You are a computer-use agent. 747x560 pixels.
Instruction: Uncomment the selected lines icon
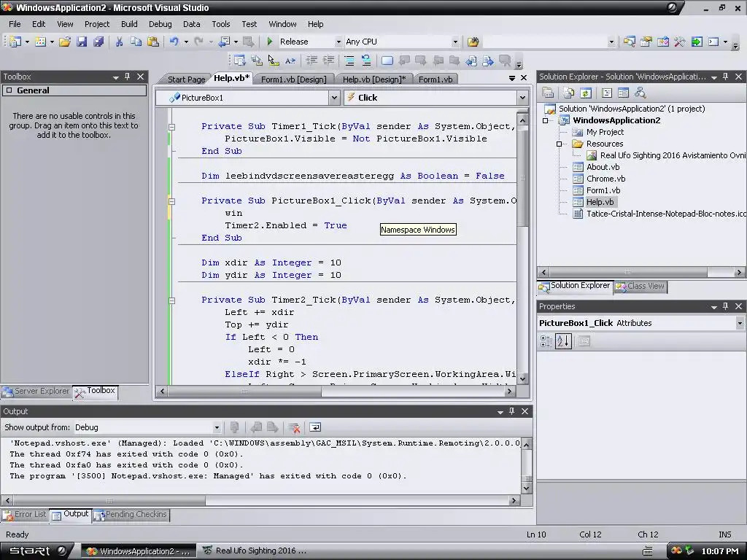coord(366,61)
